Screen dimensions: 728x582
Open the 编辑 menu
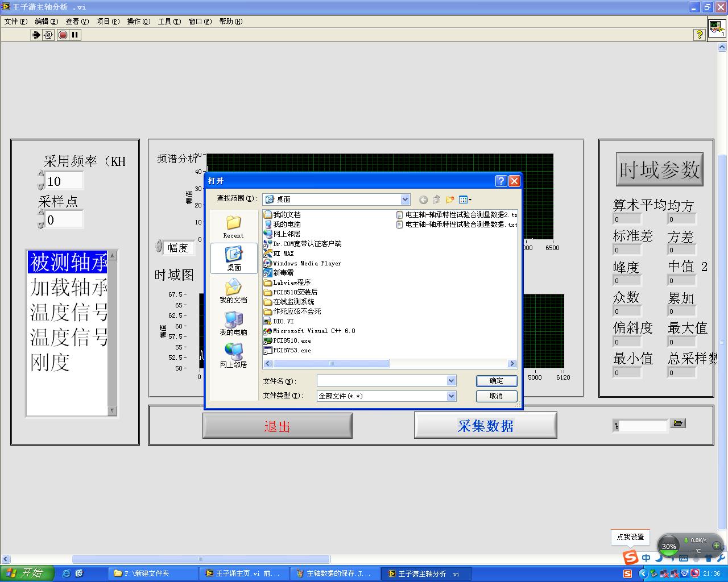click(47, 22)
